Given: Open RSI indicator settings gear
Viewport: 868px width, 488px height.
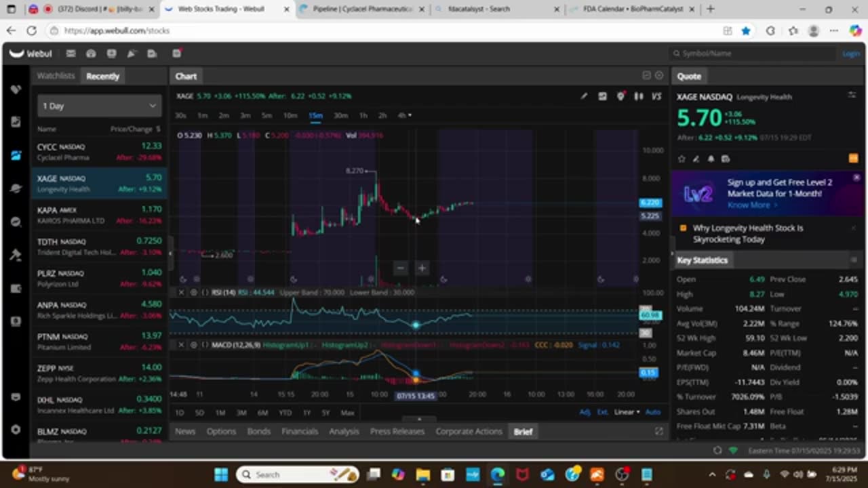Looking at the screenshot, I should [x=193, y=292].
